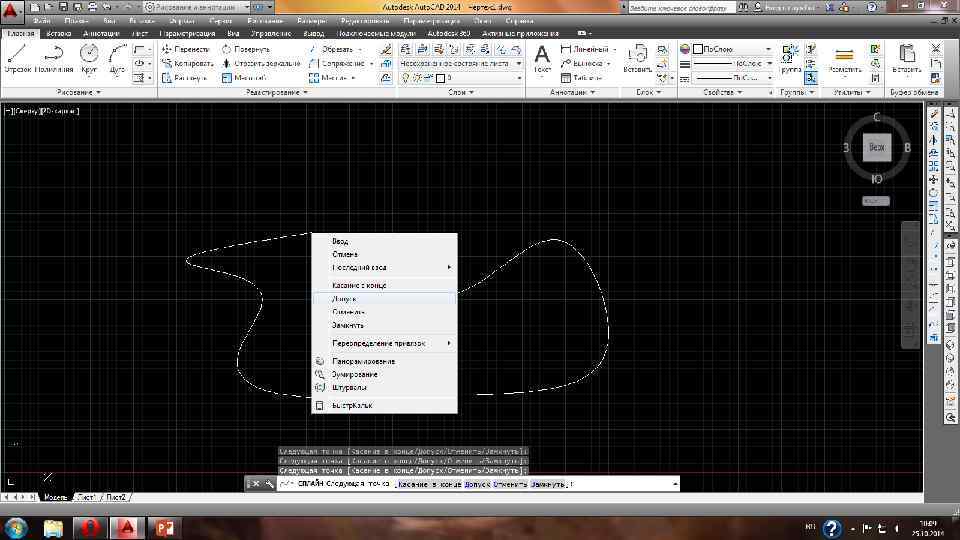Click the Текст (Text) annotation tool
Image resolution: width=960 pixels, height=540 pixels.
tap(542, 58)
